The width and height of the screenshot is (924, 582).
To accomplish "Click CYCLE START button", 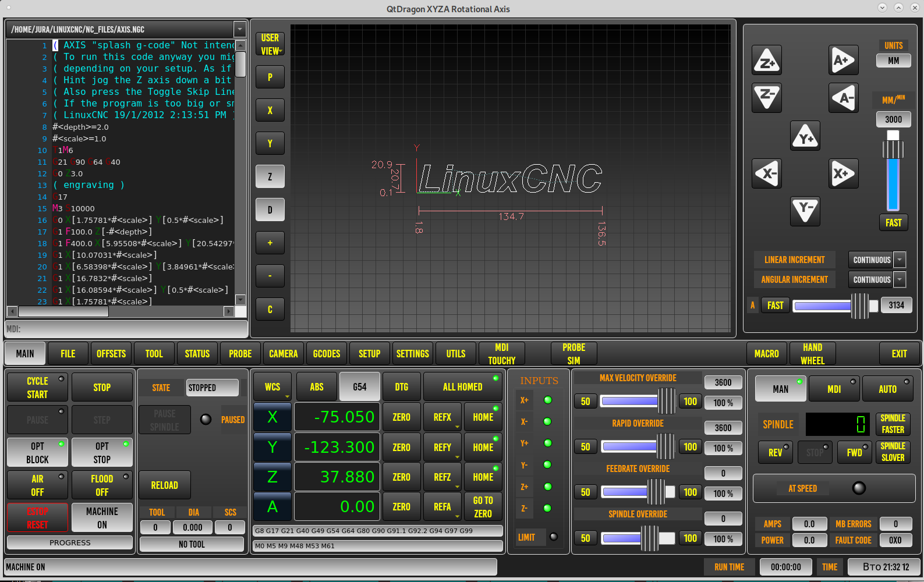I will 37,387.
